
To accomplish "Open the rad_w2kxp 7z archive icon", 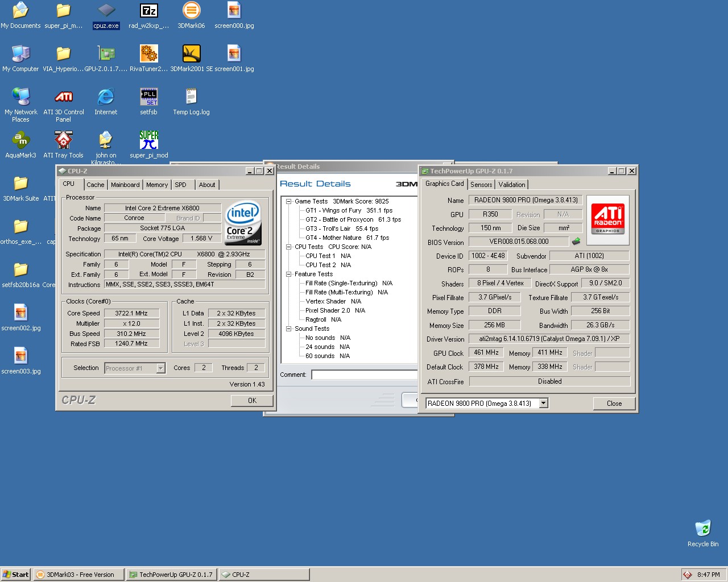I will [x=148, y=15].
